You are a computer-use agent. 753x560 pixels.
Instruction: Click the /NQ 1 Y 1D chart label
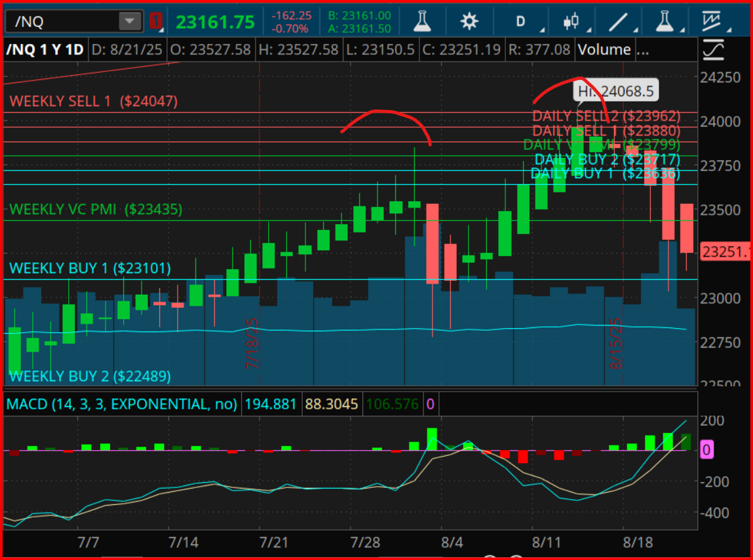(x=45, y=49)
